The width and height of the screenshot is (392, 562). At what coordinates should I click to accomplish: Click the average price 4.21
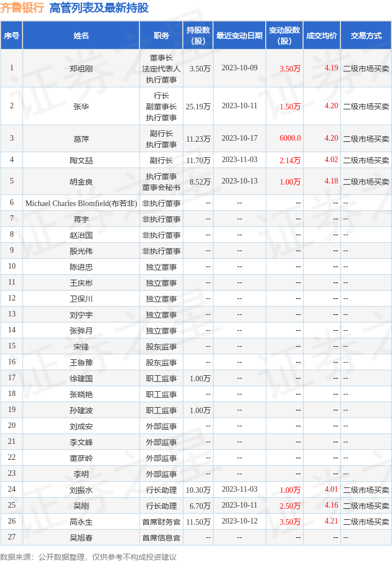pyautogui.click(x=332, y=521)
